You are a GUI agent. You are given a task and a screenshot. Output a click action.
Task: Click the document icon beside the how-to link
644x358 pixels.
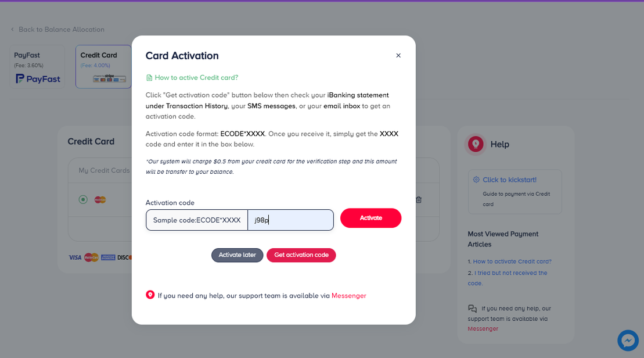pyautogui.click(x=149, y=78)
